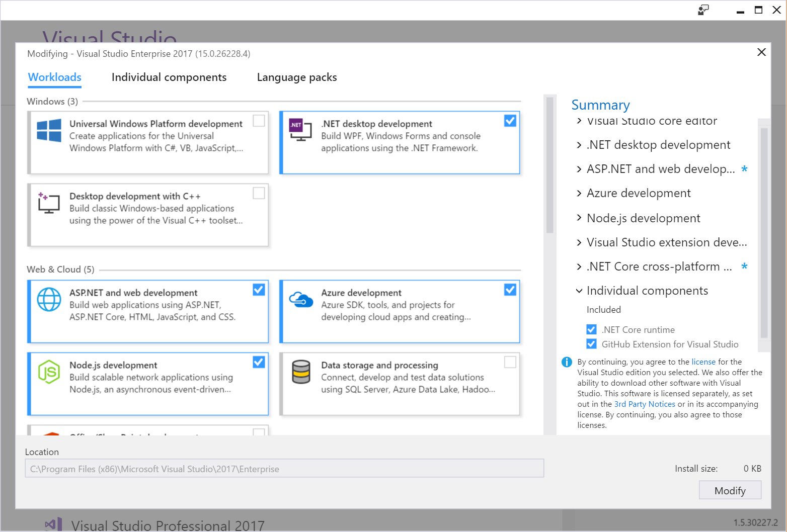The height and width of the screenshot is (532, 787).
Task: Collapse the Individual components section
Action: pyautogui.click(x=579, y=291)
